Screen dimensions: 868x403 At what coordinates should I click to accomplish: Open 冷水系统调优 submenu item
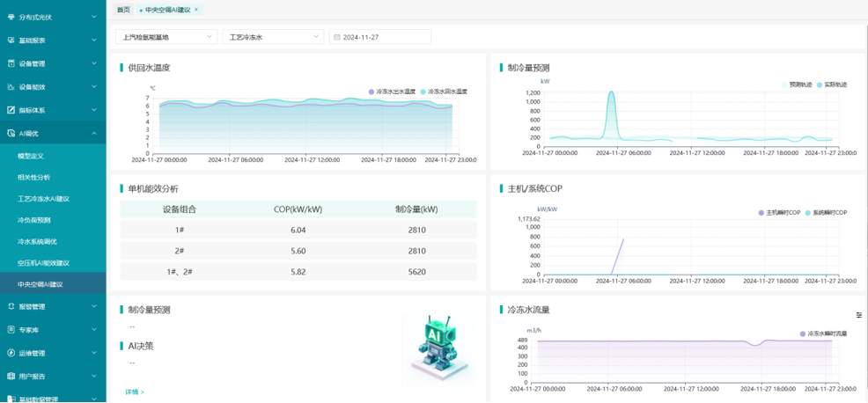(x=37, y=241)
